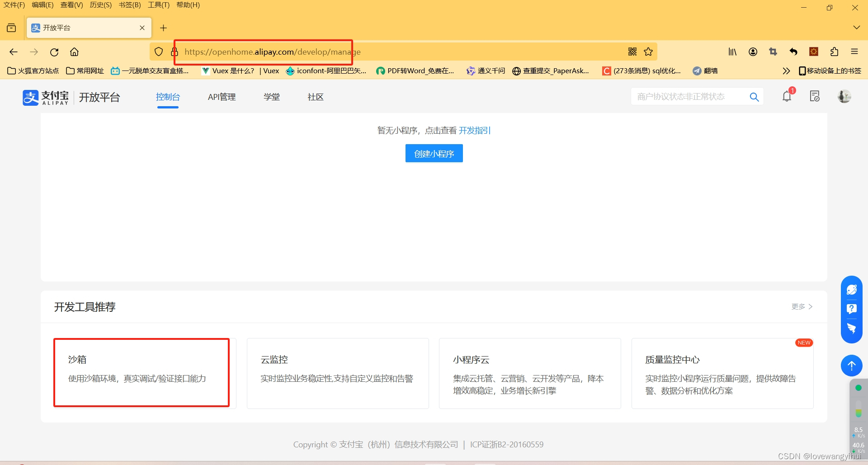Click the Alipay logo
The height and width of the screenshot is (465, 868).
point(46,97)
